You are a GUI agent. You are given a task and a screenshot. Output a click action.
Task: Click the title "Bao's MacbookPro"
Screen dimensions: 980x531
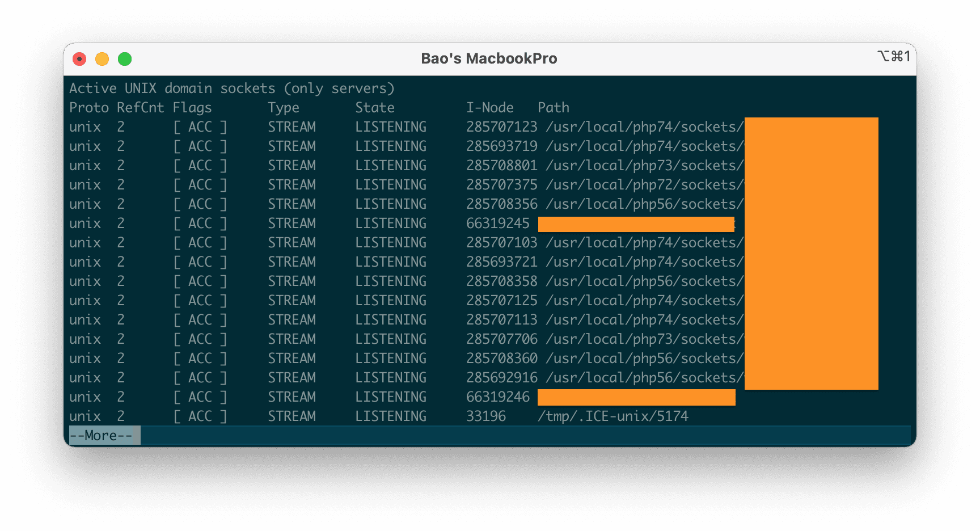point(489,58)
